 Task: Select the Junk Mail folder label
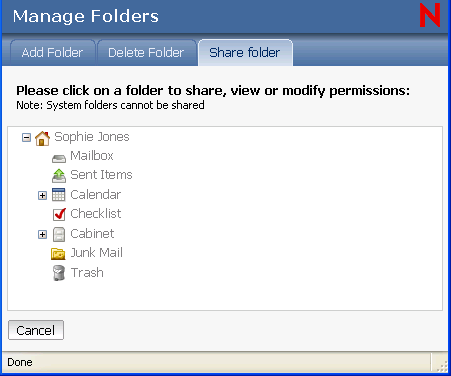96,253
